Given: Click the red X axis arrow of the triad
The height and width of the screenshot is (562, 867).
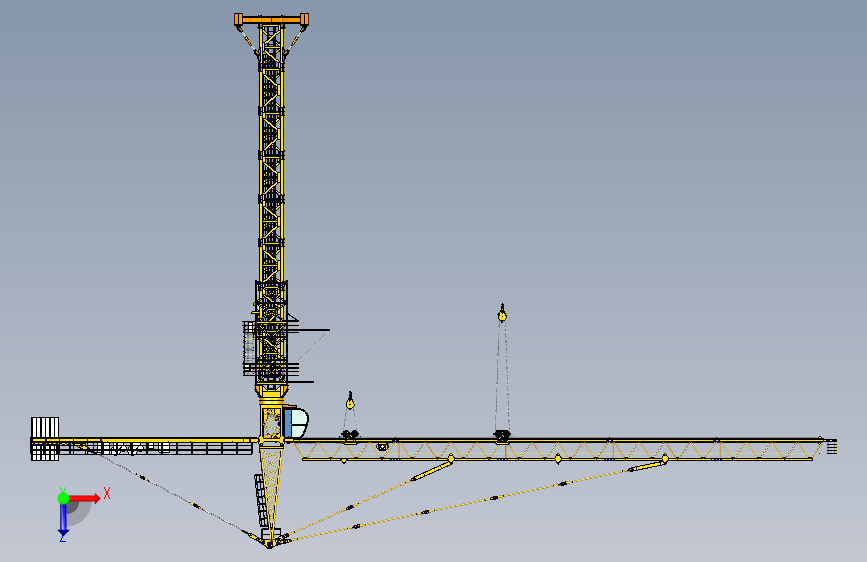Looking at the screenshot, I should (x=84, y=498).
